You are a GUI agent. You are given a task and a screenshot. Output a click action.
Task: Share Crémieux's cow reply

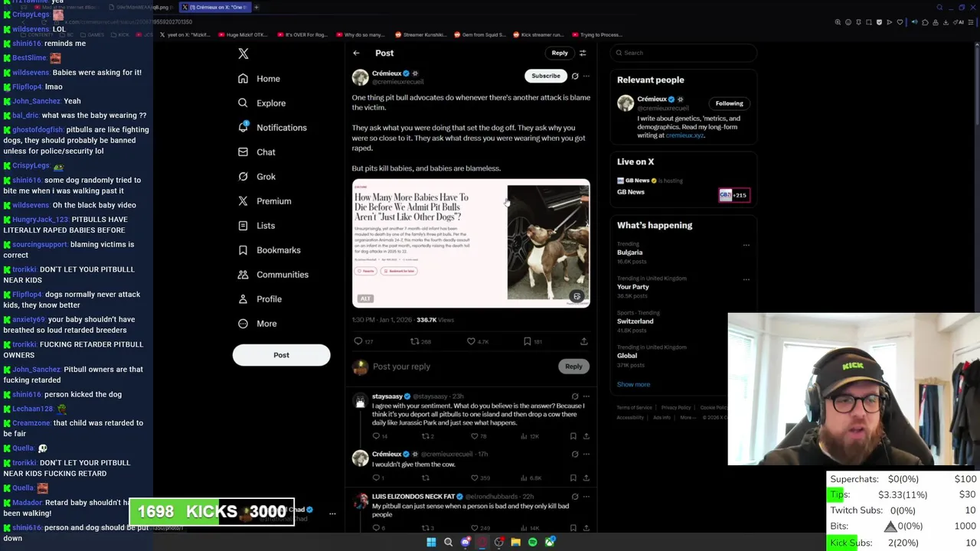[x=586, y=478]
